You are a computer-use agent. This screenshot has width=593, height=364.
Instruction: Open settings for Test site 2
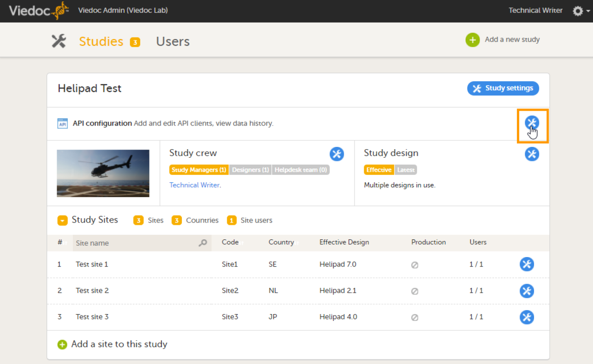point(527,291)
